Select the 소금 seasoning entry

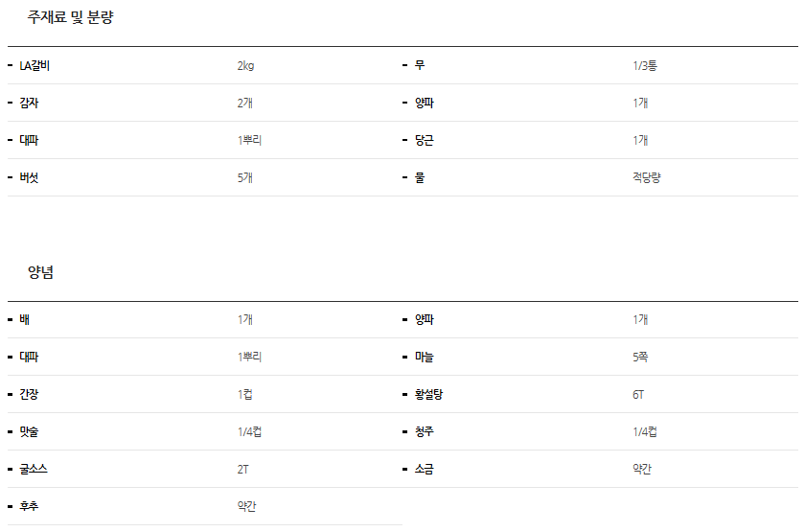(x=424, y=469)
